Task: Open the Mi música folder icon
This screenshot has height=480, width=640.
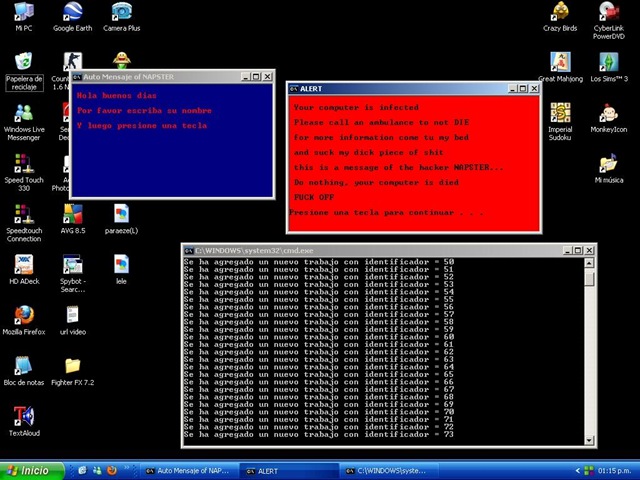Action: (609, 168)
